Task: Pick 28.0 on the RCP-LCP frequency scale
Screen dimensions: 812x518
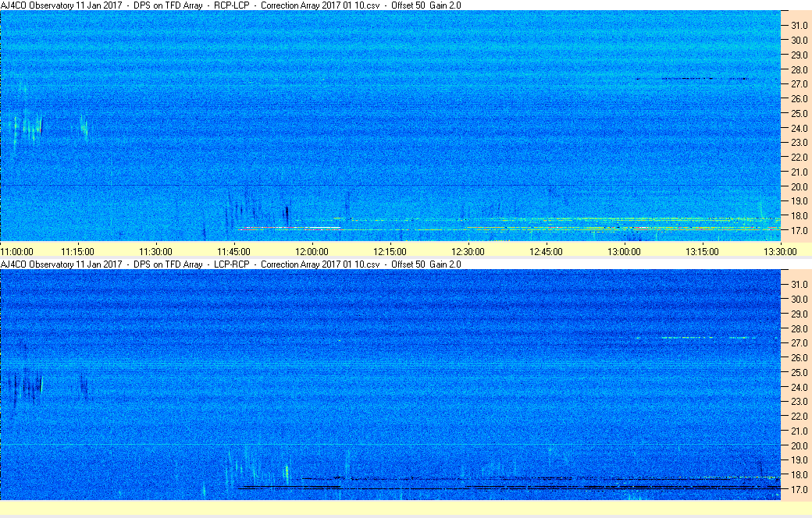Action: (x=799, y=70)
